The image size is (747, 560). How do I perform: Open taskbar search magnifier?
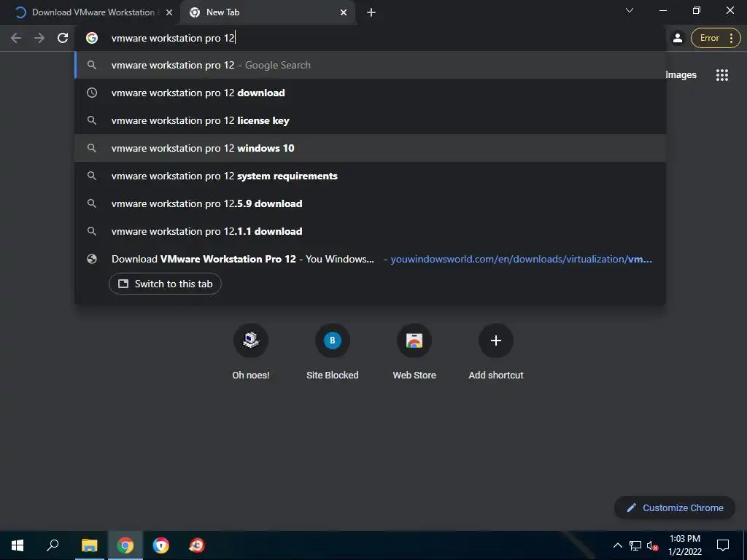pos(53,545)
